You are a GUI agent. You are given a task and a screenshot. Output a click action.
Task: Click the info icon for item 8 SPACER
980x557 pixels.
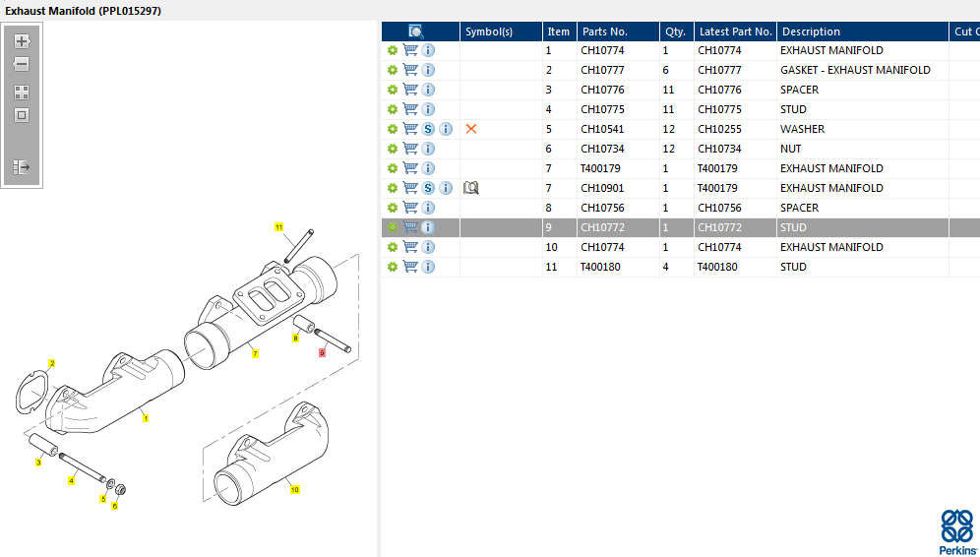(428, 208)
